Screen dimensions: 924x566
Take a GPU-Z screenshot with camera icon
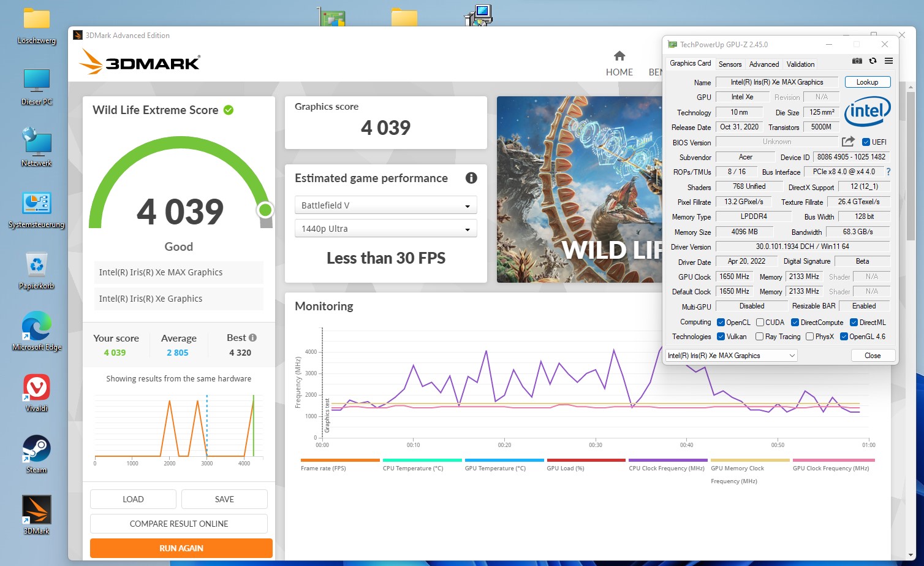pyautogui.click(x=857, y=61)
